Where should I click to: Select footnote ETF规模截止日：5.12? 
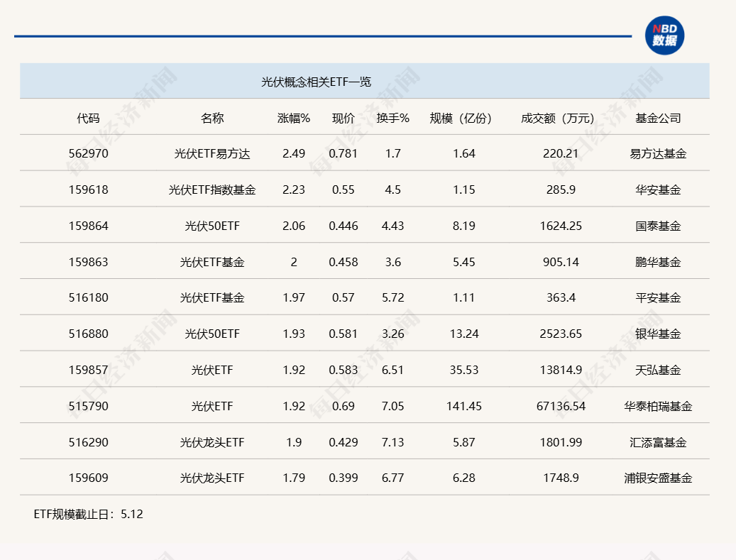click(x=88, y=515)
